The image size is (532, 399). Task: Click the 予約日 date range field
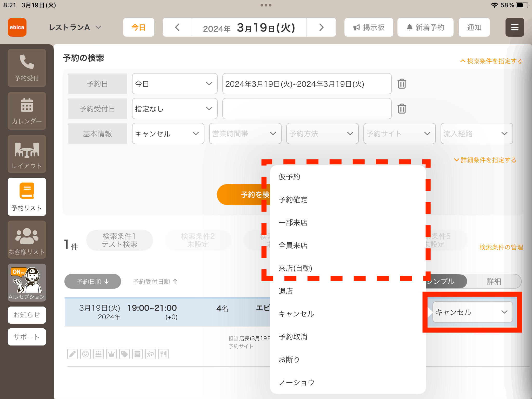[x=307, y=84]
